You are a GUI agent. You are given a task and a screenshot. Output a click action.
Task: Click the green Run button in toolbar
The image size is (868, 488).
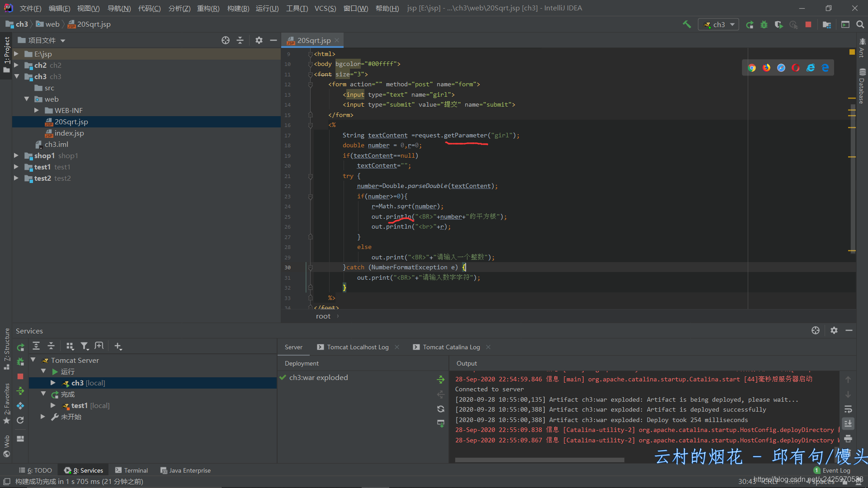750,24
